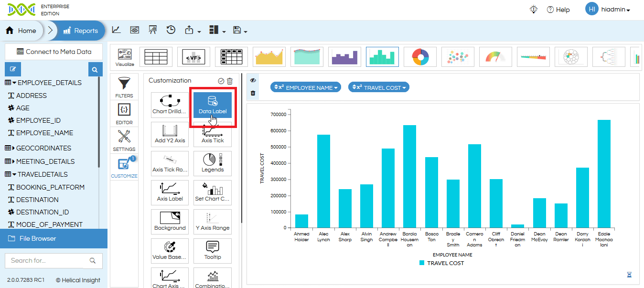Select the crosstab grid thumbnail
The height and width of the screenshot is (288, 644).
point(231,57)
